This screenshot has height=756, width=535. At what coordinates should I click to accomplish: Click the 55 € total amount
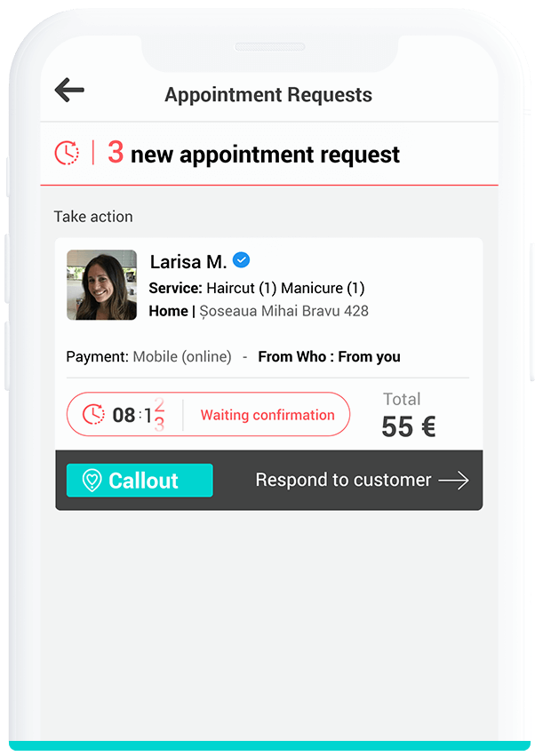point(409,426)
